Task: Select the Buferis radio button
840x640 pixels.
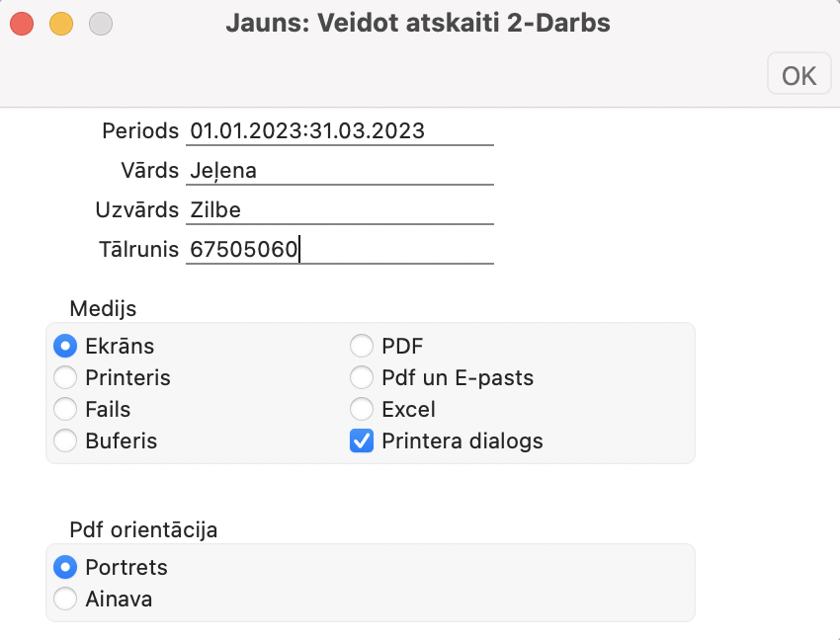Action: point(65,440)
